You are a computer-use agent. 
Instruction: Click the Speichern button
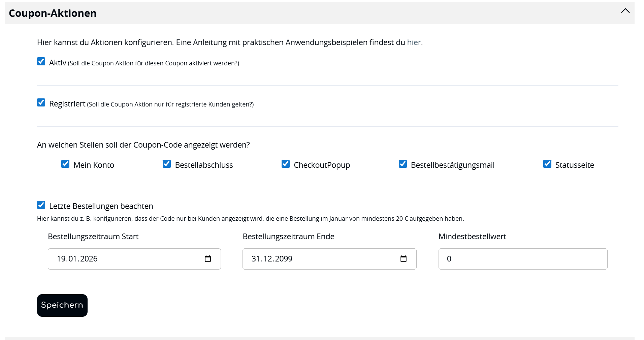(x=62, y=305)
